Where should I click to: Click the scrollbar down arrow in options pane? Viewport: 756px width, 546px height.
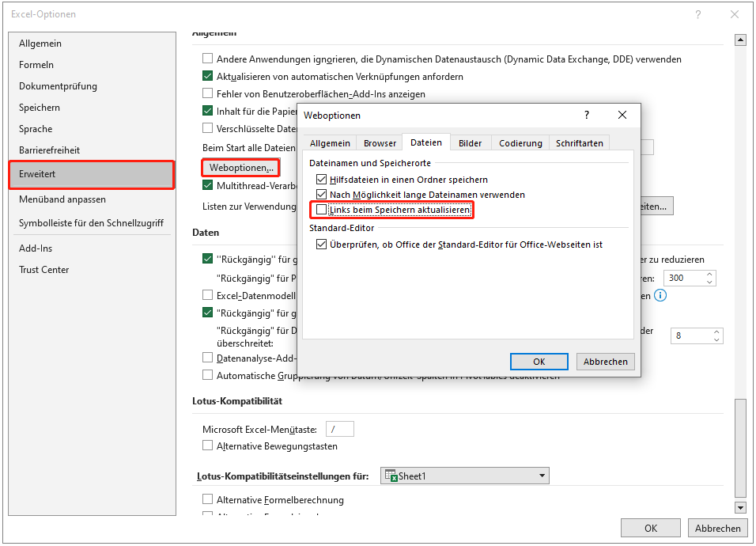coord(740,507)
